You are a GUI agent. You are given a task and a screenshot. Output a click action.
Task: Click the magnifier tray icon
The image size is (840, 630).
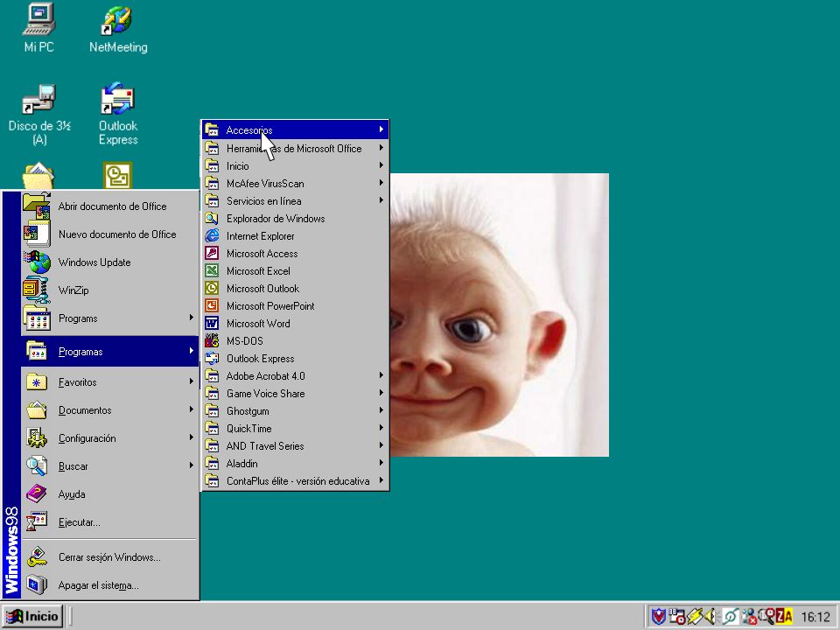coord(766,615)
